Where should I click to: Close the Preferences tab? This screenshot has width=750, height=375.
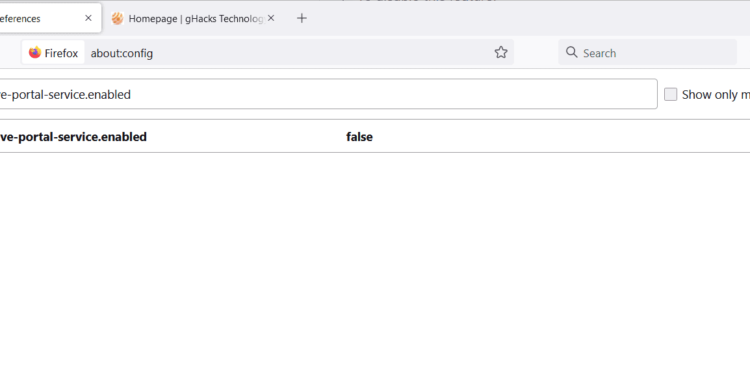coord(88,18)
